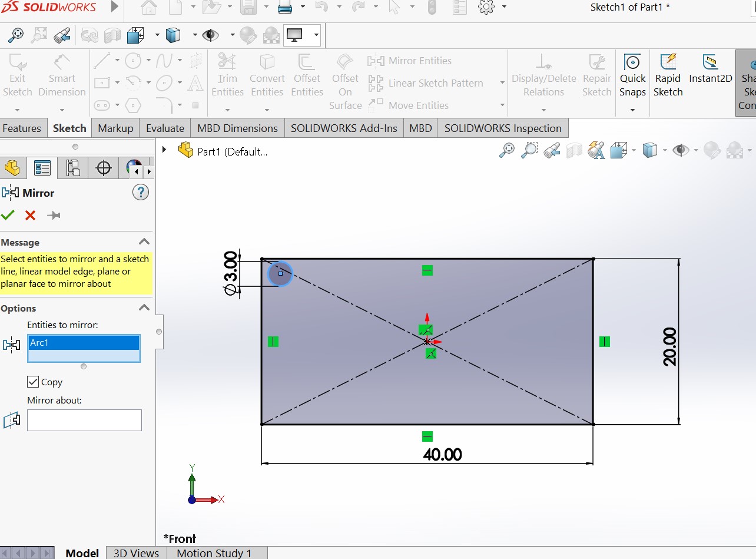Click the Dynamic Annotation Views icon

pyautogui.click(x=596, y=151)
